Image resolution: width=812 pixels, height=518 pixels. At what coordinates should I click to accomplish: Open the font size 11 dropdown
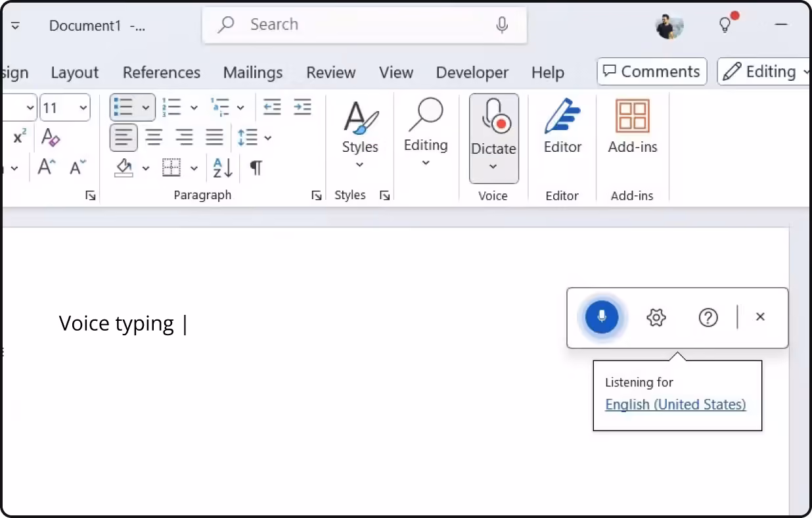tap(83, 108)
